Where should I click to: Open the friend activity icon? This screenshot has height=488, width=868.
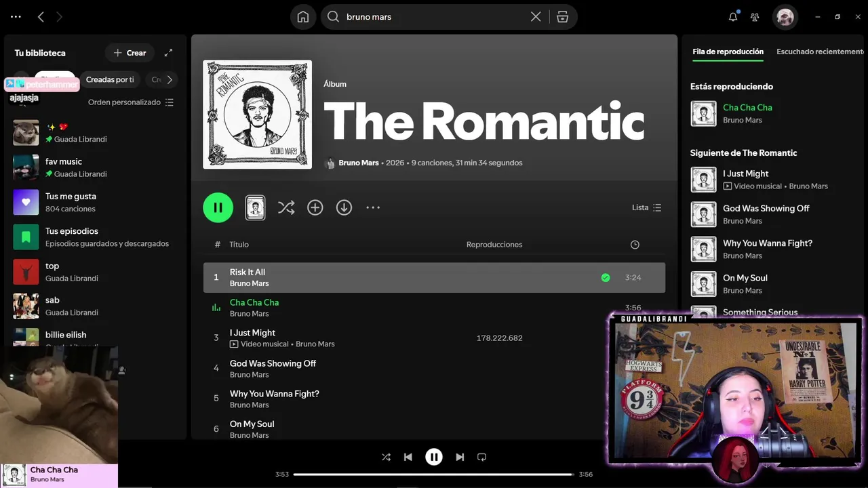coord(755,17)
